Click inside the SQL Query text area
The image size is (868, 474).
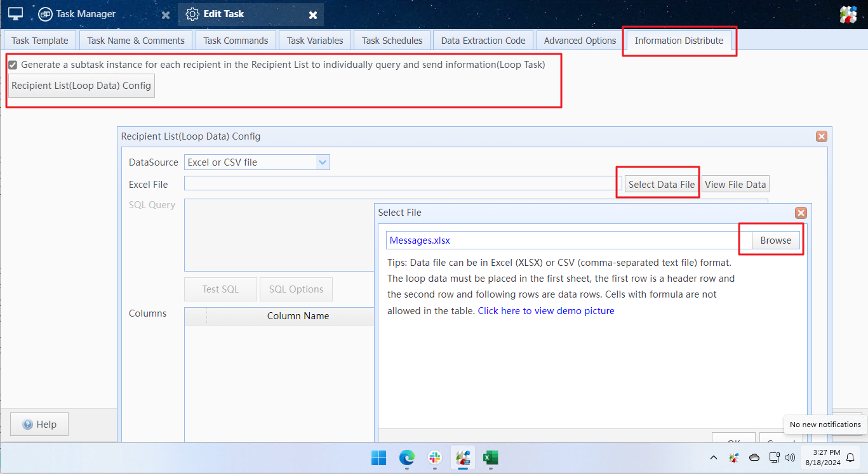pyautogui.click(x=279, y=235)
